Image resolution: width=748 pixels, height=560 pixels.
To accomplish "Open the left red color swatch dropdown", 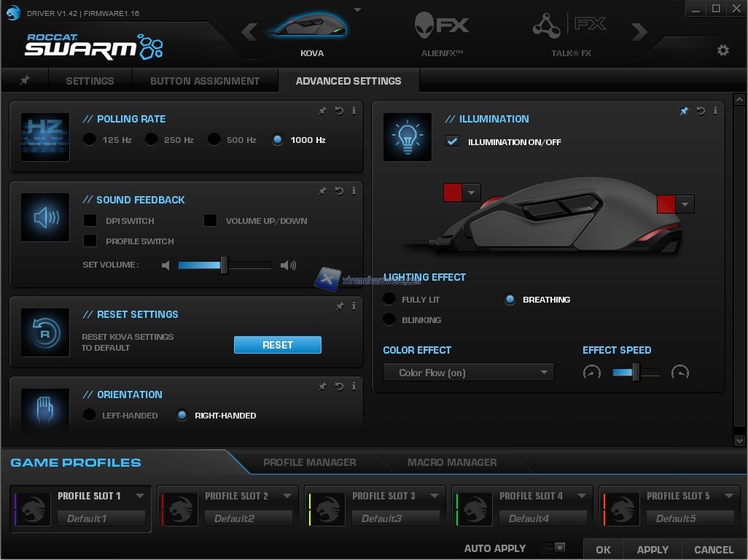I will pyautogui.click(x=471, y=192).
